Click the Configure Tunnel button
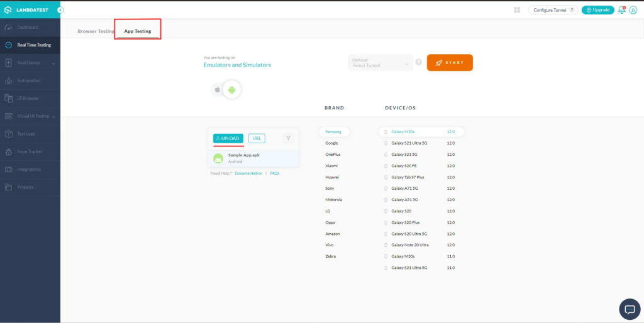 point(553,10)
